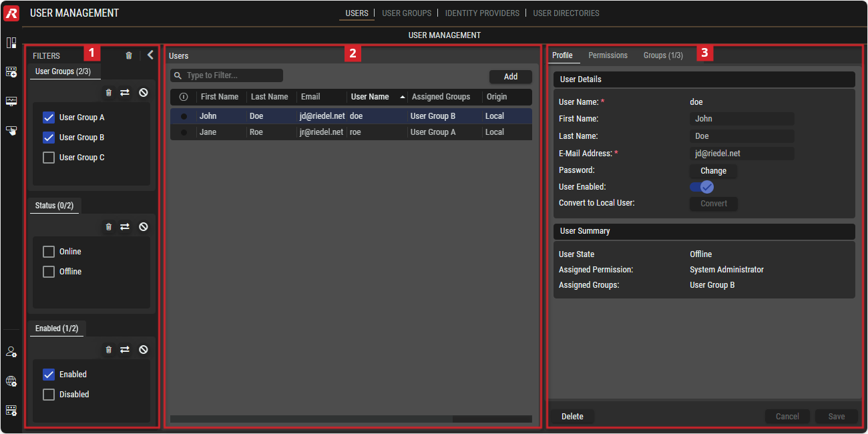Open the user settings icon in sidebar
Viewport: 868px width, 434px height.
(11, 352)
